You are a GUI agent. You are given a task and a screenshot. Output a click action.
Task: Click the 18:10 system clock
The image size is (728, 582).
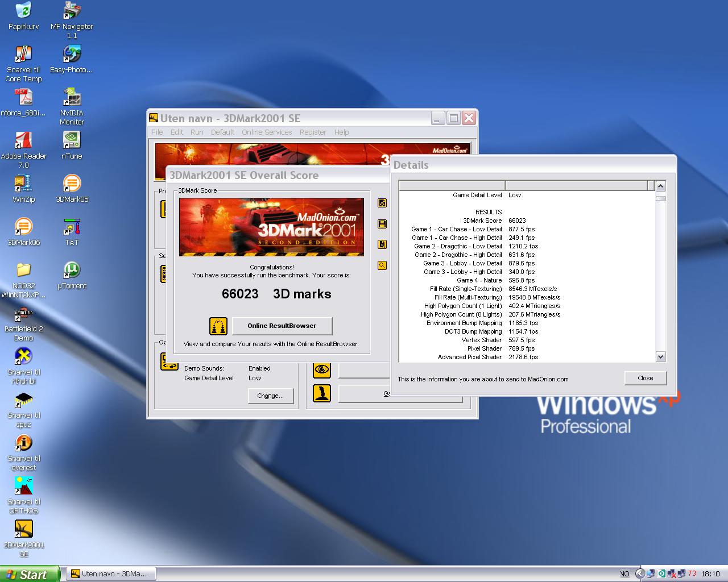tap(710, 574)
